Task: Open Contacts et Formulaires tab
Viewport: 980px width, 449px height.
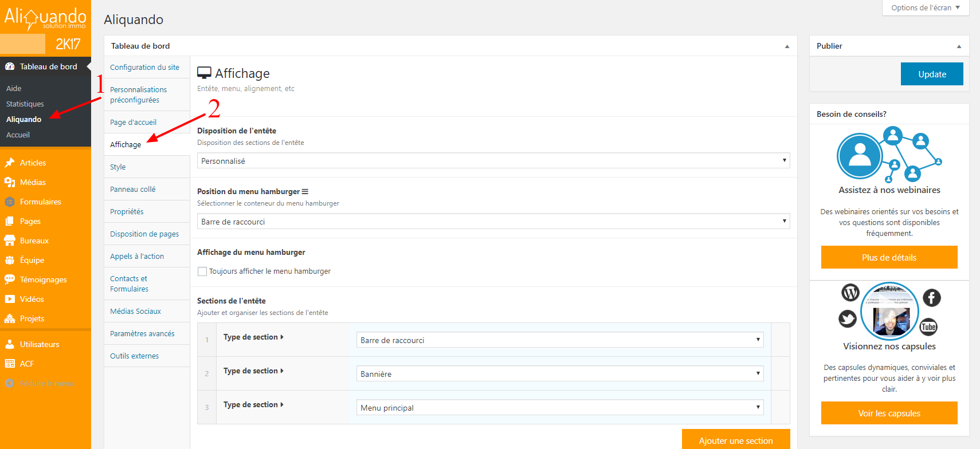Action: (147, 284)
